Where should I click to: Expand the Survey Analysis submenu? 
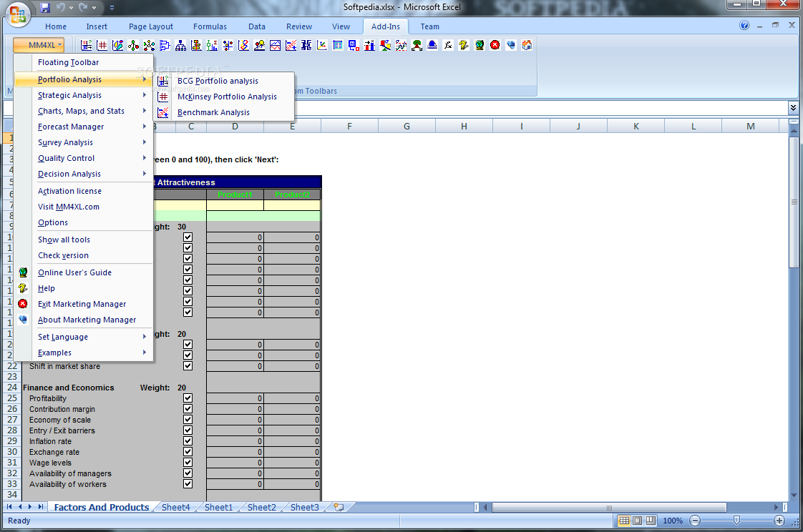pyautogui.click(x=84, y=142)
